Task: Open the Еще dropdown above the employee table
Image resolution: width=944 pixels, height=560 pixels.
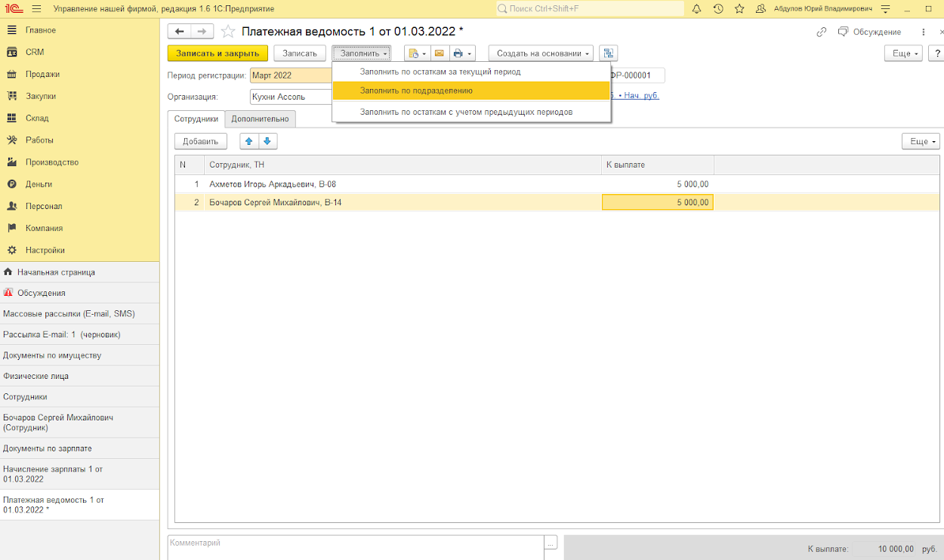Action: click(x=920, y=141)
